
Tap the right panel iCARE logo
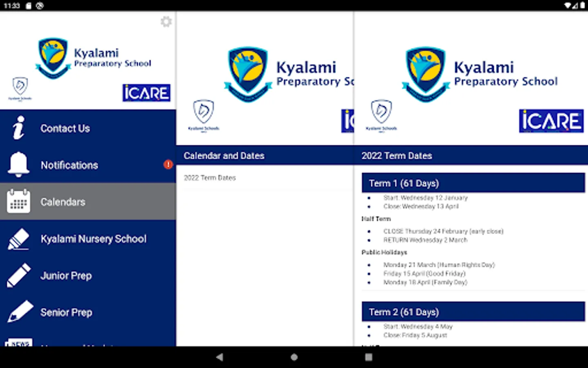(551, 121)
